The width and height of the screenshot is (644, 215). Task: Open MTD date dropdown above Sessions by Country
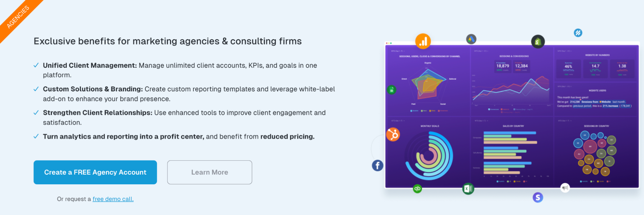point(564,121)
